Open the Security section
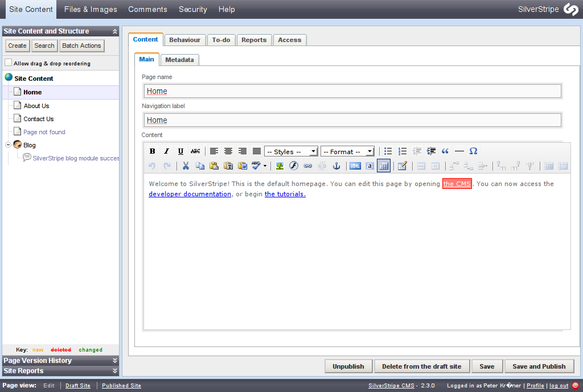This screenshot has width=583, height=392. tap(193, 9)
